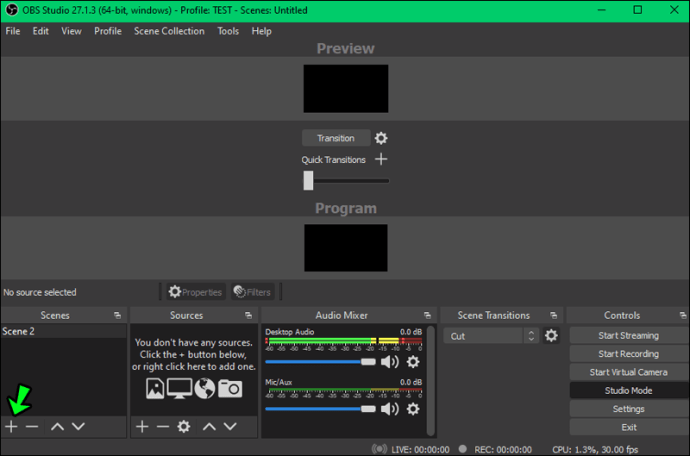Pop out the Scene Transitions dock
Viewport: 690px width, 456px height.
(553, 315)
